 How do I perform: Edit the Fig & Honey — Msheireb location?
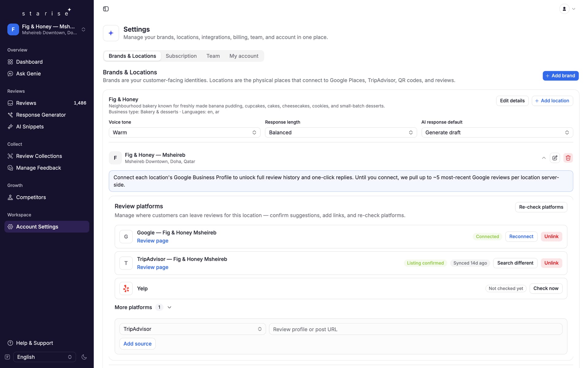click(555, 158)
